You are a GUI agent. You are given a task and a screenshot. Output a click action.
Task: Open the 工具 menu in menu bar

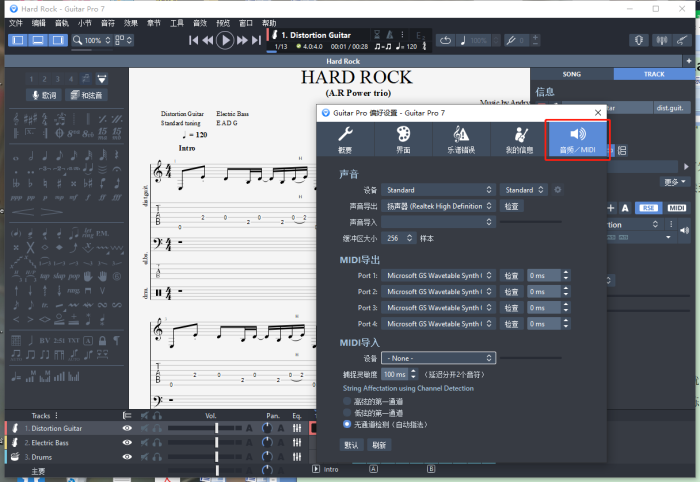[177, 22]
